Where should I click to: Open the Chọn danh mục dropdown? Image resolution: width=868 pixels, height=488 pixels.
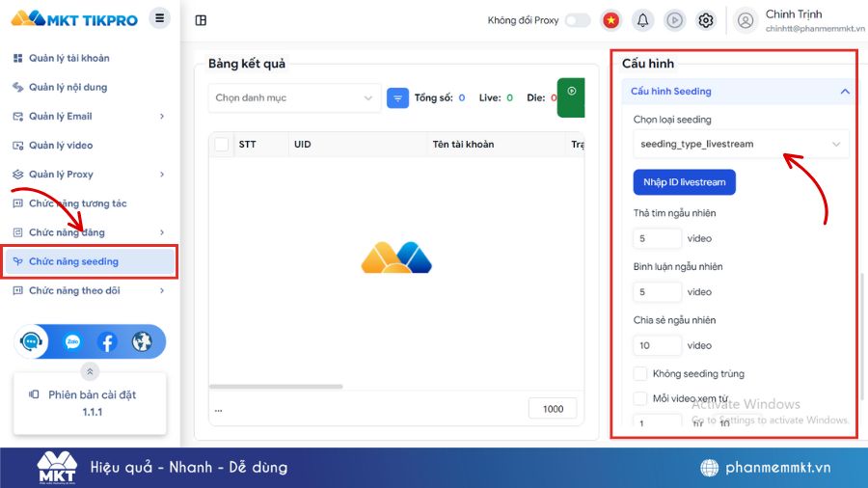(x=294, y=98)
